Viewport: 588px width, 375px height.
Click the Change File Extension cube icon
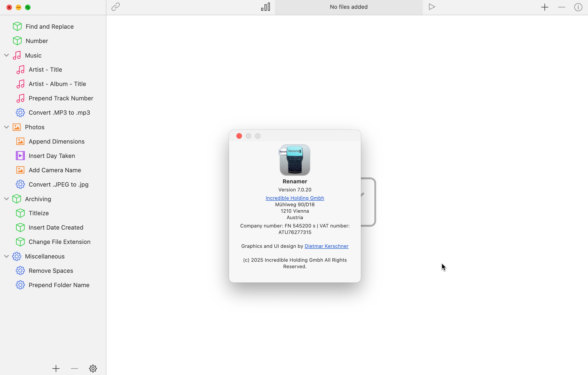[x=20, y=242]
